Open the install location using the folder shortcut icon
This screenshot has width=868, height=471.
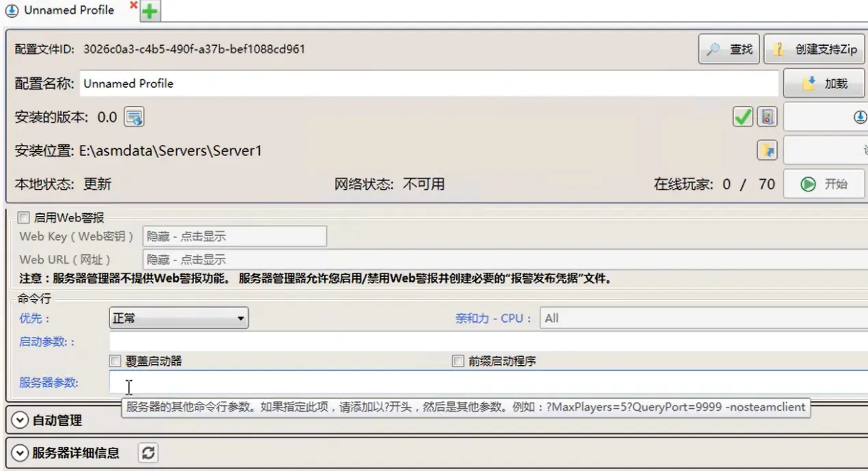(x=766, y=150)
